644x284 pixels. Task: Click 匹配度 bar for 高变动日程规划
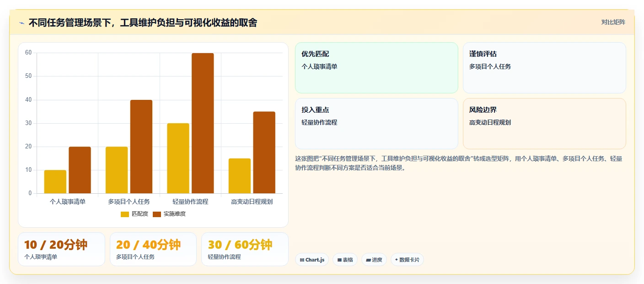point(240,176)
